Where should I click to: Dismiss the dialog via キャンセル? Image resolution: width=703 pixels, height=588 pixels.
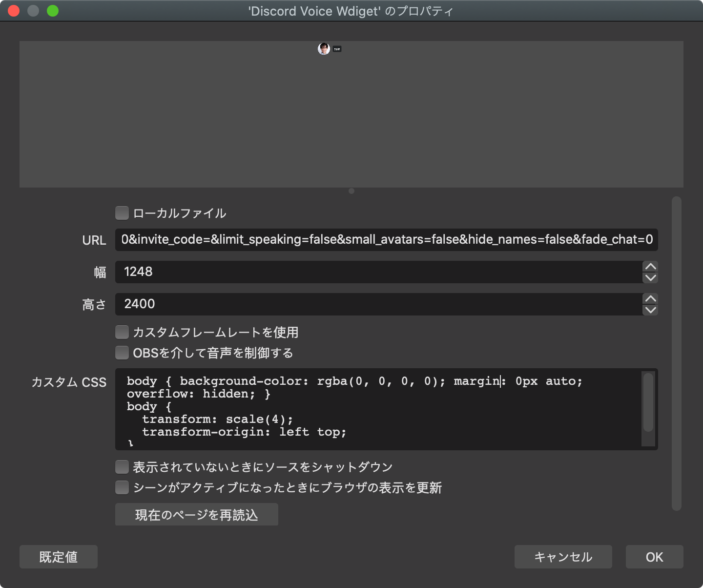coord(563,557)
